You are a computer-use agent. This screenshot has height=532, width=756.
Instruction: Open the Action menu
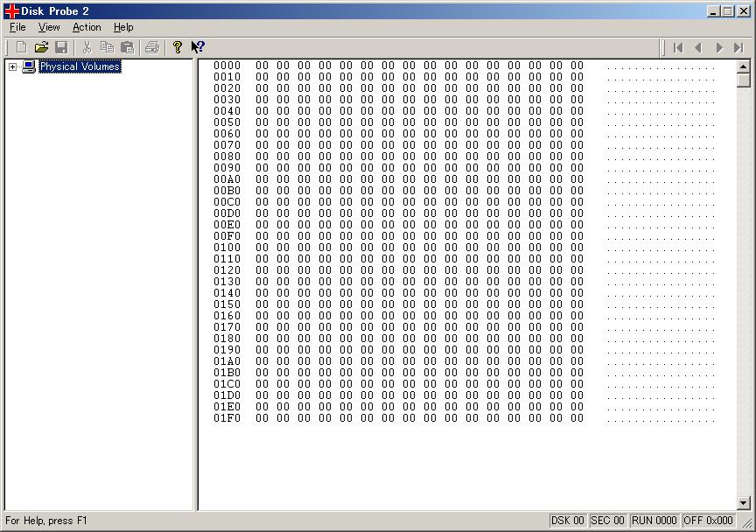click(x=87, y=27)
